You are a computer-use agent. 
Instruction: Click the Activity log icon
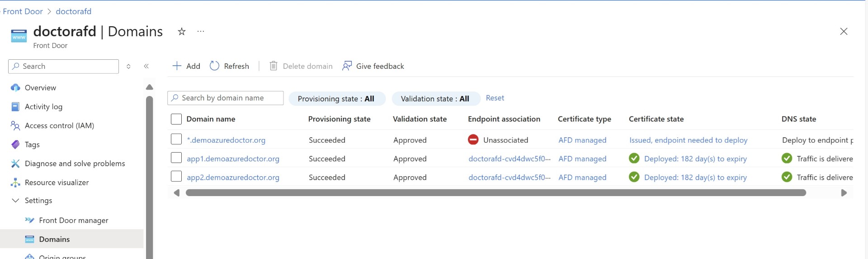coord(15,107)
